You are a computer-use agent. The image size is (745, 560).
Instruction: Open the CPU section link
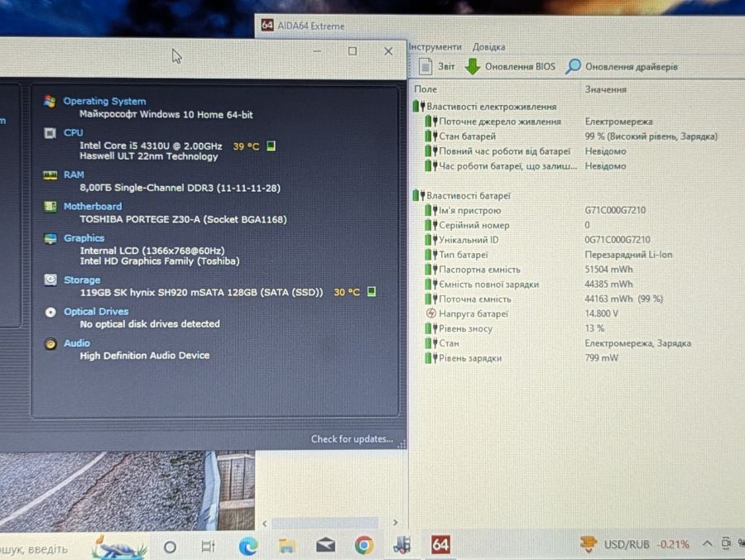coord(73,132)
